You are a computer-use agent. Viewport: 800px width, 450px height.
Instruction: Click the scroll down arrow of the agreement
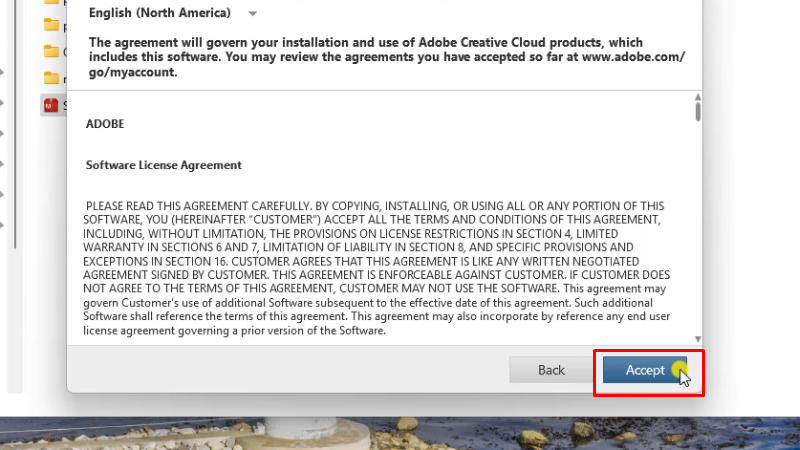(697, 339)
